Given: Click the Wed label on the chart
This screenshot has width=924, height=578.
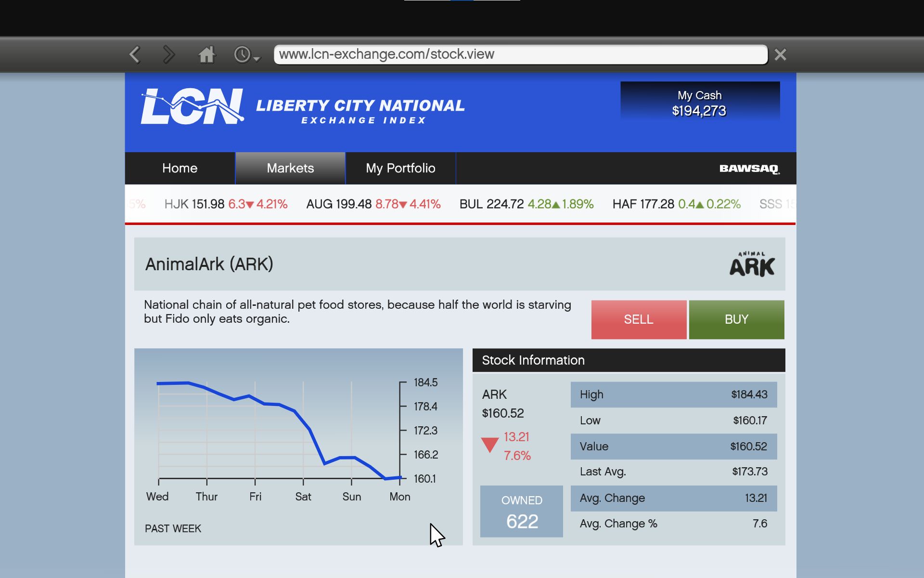Looking at the screenshot, I should (x=157, y=497).
